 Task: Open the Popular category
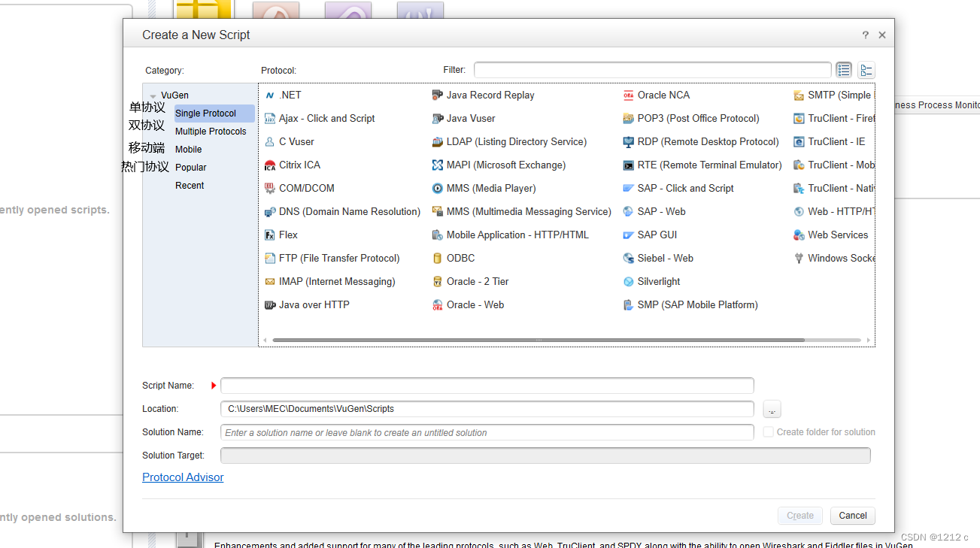(191, 168)
